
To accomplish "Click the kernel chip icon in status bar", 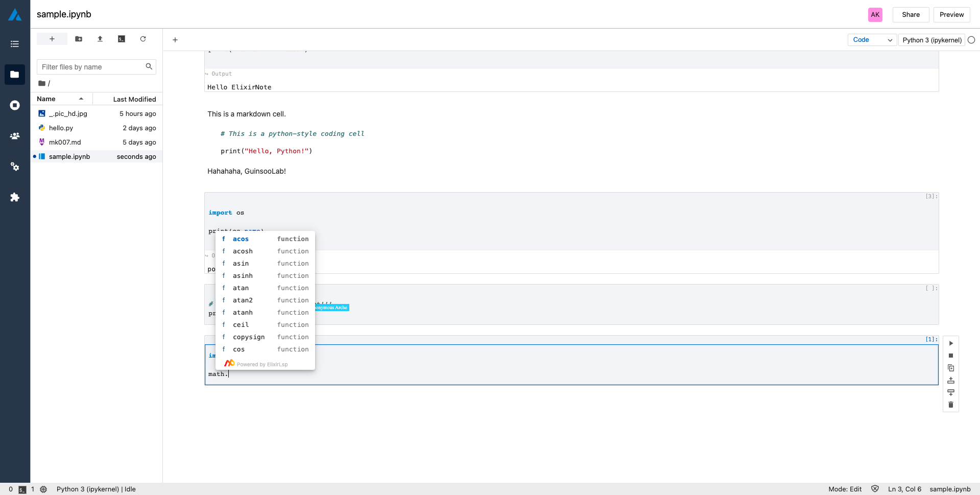I will pyautogui.click(x=44, y=489).
